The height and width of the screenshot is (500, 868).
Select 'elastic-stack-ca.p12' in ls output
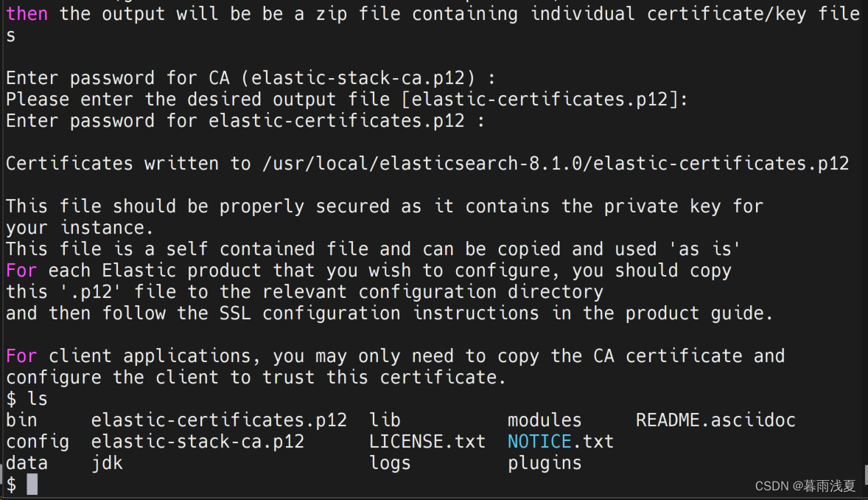[197, 442]
